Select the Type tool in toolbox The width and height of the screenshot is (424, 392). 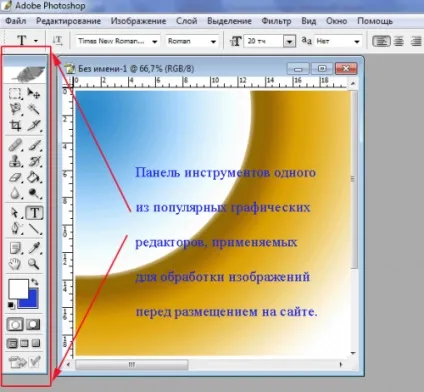pos(35,213)
